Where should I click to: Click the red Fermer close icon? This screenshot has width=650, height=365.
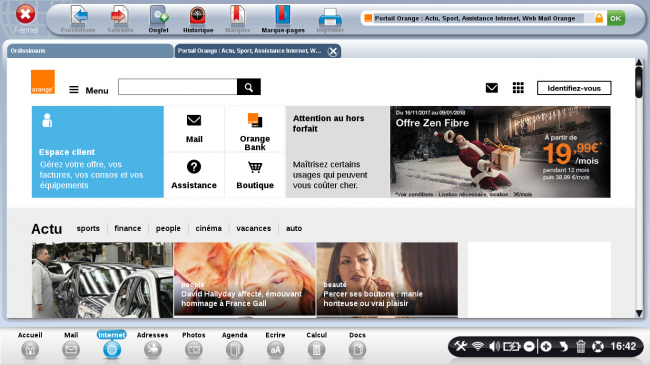coord(26,15)
